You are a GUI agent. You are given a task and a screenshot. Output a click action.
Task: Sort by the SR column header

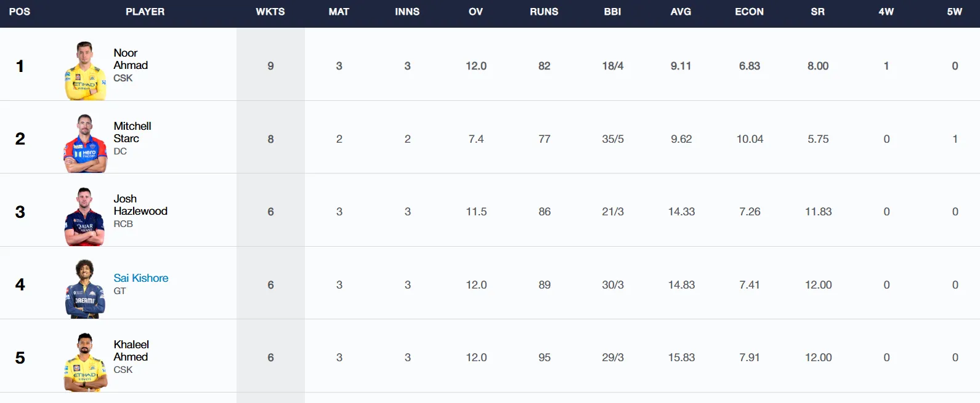817,12
